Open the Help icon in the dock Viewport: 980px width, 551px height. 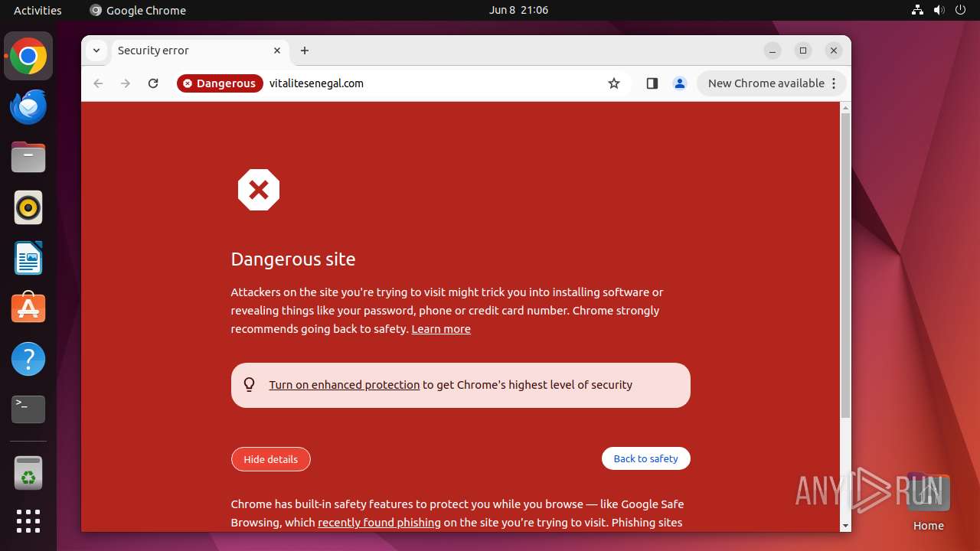[28, 359]
